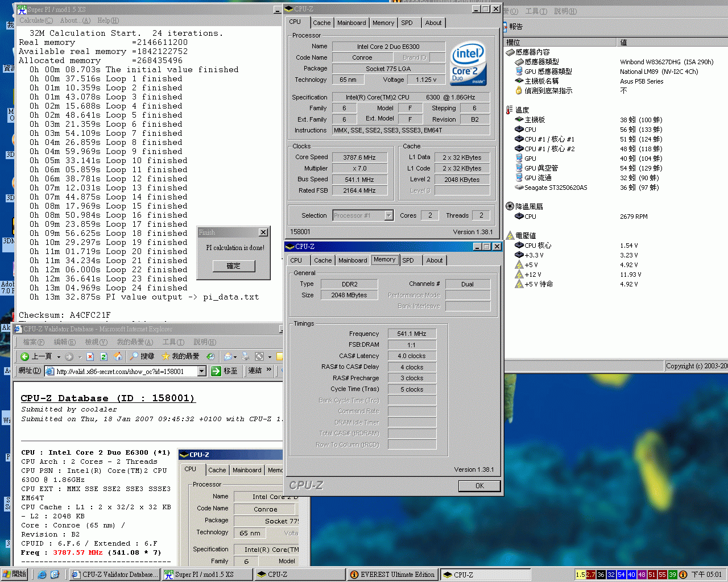Open the Back button history dropdown arrow
This screenshot has width=728, height=582.
point(59,357)
